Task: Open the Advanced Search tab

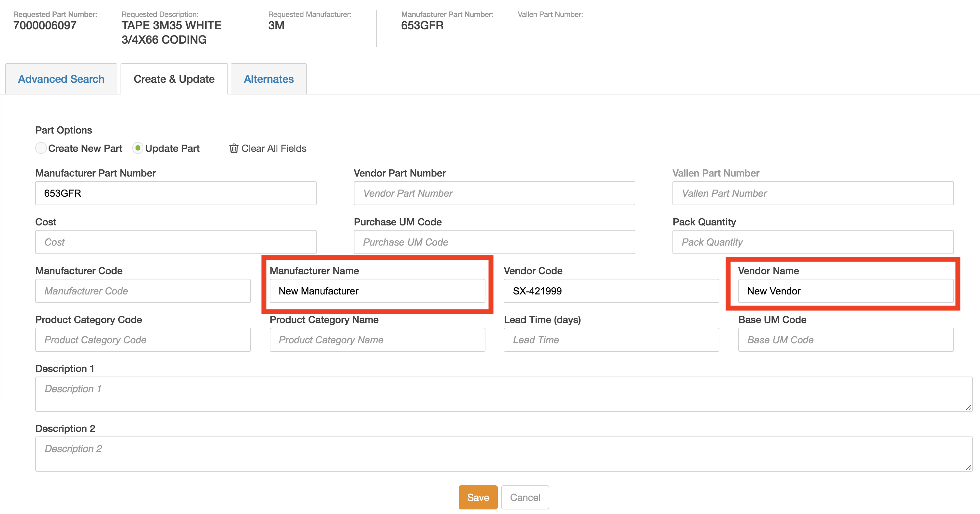Action: 61,79
